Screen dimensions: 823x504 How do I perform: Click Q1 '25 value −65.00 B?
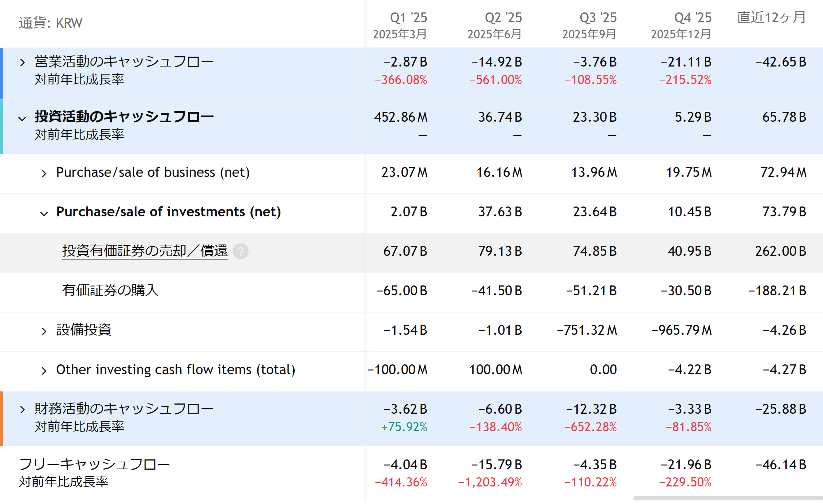402,291
